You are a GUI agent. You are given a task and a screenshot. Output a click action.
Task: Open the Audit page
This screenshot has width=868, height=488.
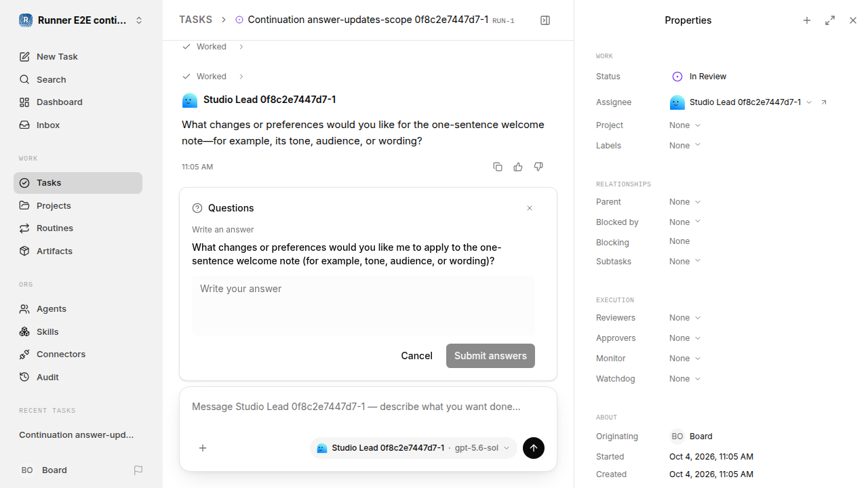(x=78, y=378)
